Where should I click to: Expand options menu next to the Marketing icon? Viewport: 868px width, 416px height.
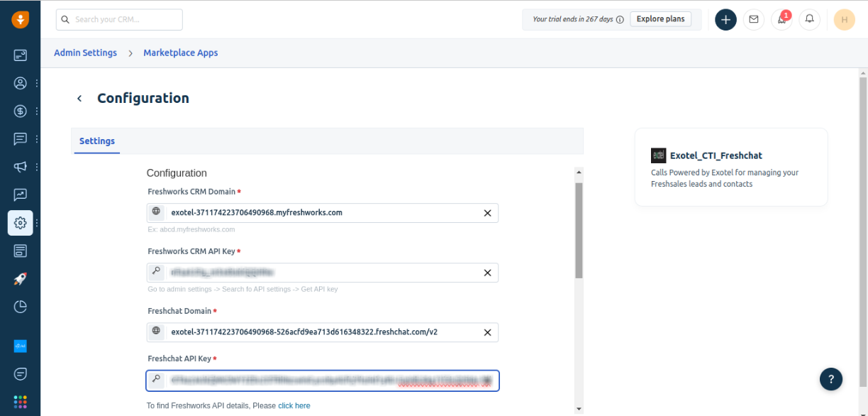coord(37,167)
